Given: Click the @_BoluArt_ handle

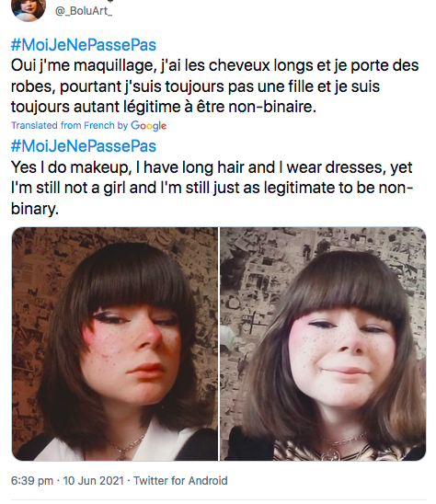Looking at the screenshot, I should (84, 11).
